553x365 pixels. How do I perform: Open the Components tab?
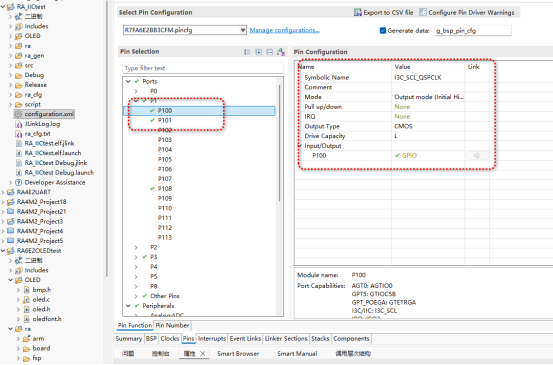click(351, 339)
